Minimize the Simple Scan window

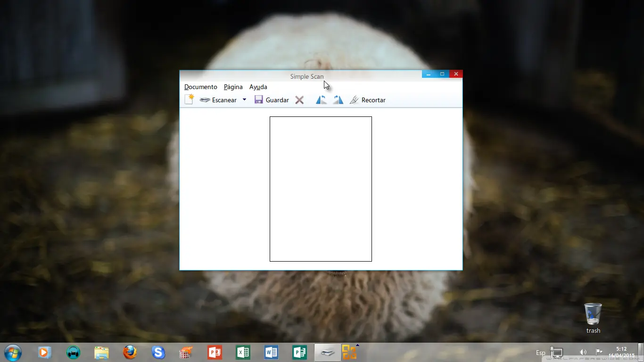429,74
